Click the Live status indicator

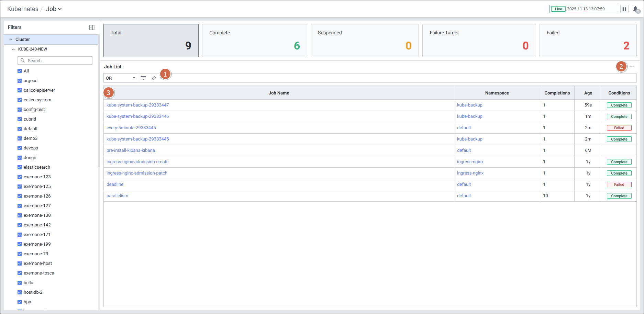[x=558, y=9]
